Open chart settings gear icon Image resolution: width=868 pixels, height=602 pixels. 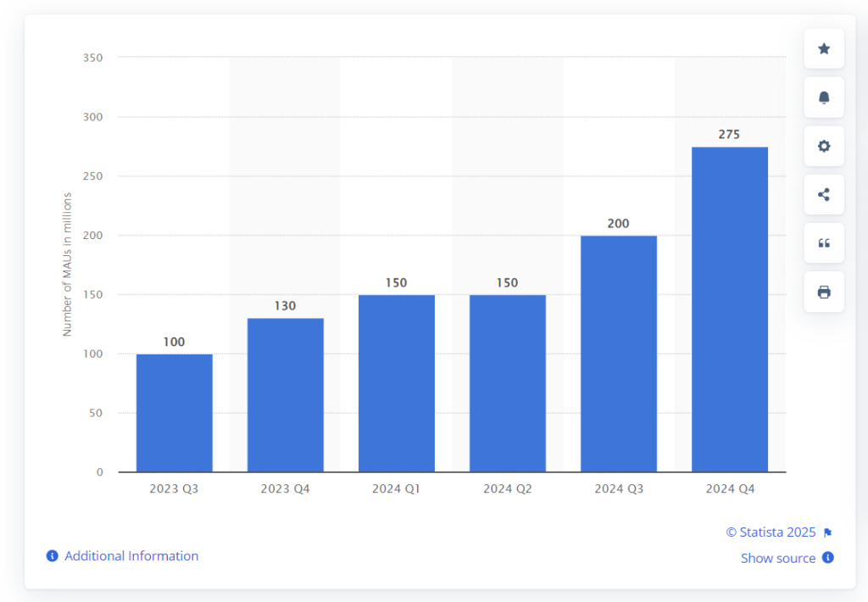(x=823, y=146)
